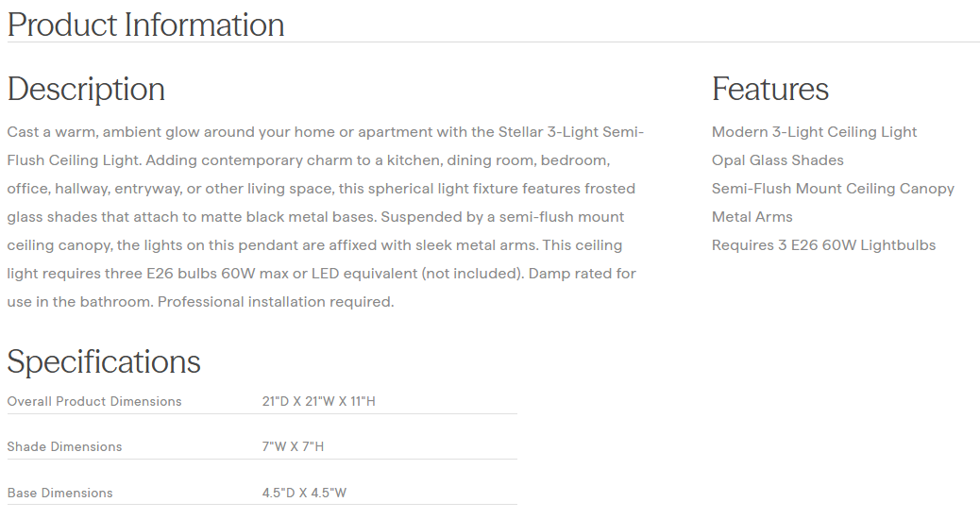Select 'Semi-Flush Mount Ceiling Canopy' feature text

(x=833, y=189)
